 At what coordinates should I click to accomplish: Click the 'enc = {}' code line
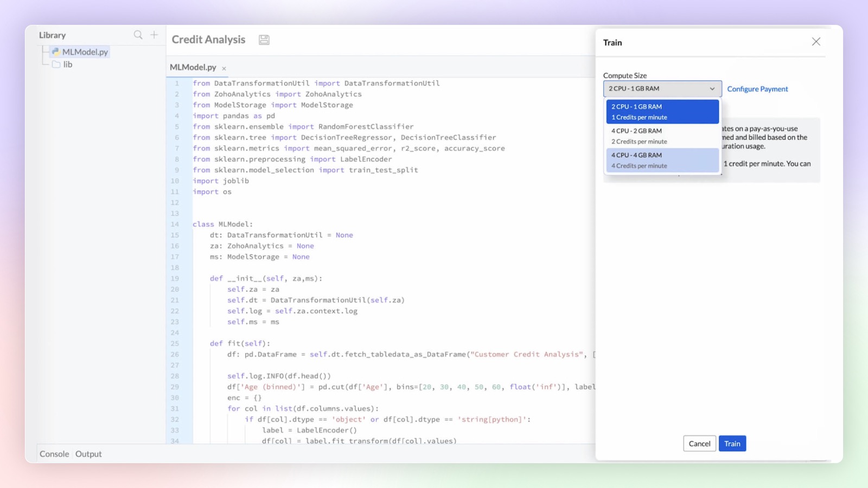click(245, 397)
